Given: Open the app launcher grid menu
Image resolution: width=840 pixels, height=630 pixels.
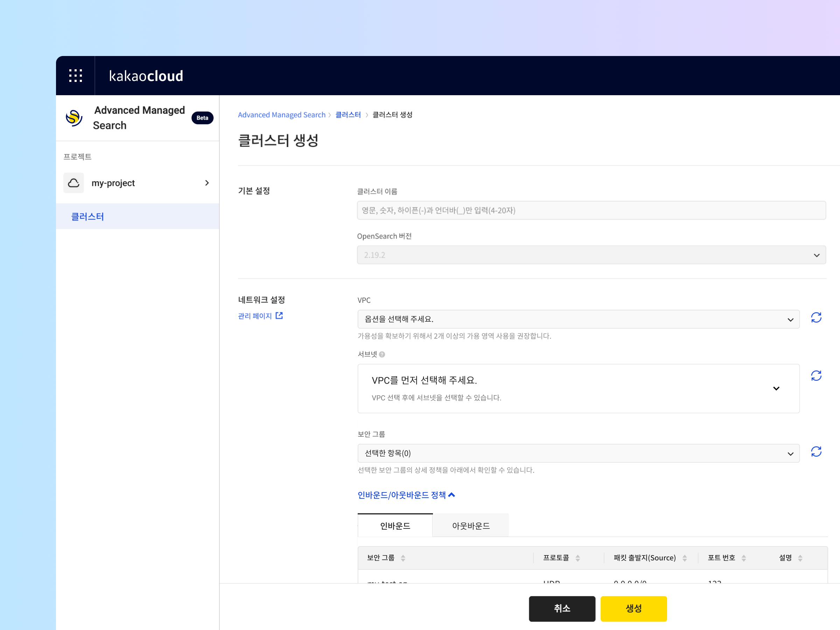Looking at the screenshot, I should click(75, 75).
